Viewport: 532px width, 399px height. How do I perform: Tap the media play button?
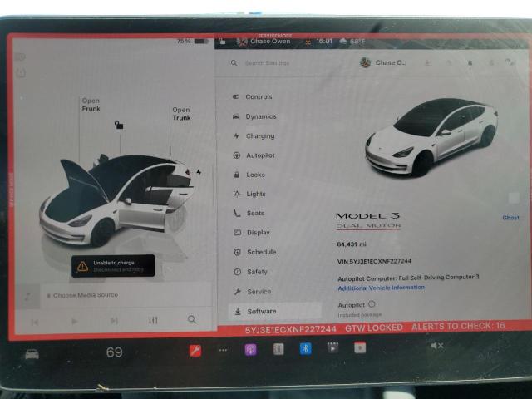pos(74,321)
